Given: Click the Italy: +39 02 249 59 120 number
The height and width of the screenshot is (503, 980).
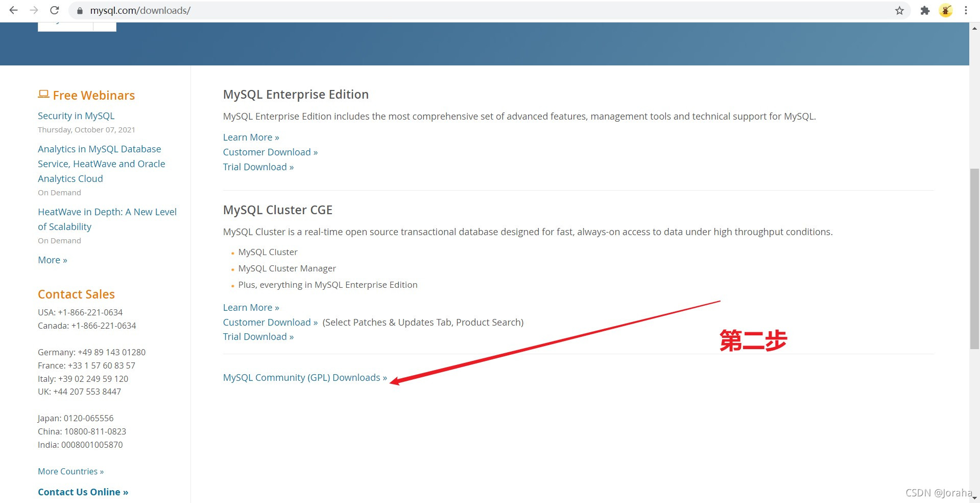Looking at the screenshot, I should click(83, 379).
